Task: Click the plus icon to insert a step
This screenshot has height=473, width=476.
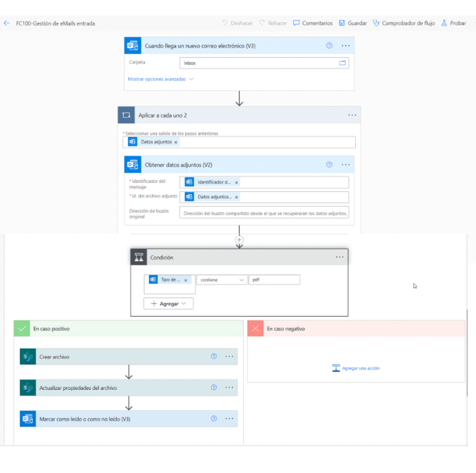Action: [x=239, y=240]
